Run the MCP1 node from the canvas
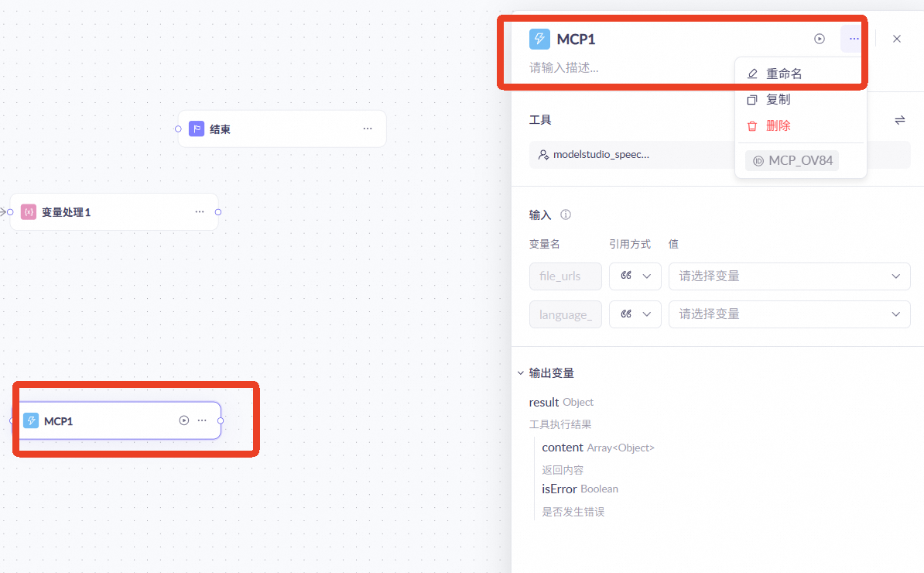 pos(184,420)
